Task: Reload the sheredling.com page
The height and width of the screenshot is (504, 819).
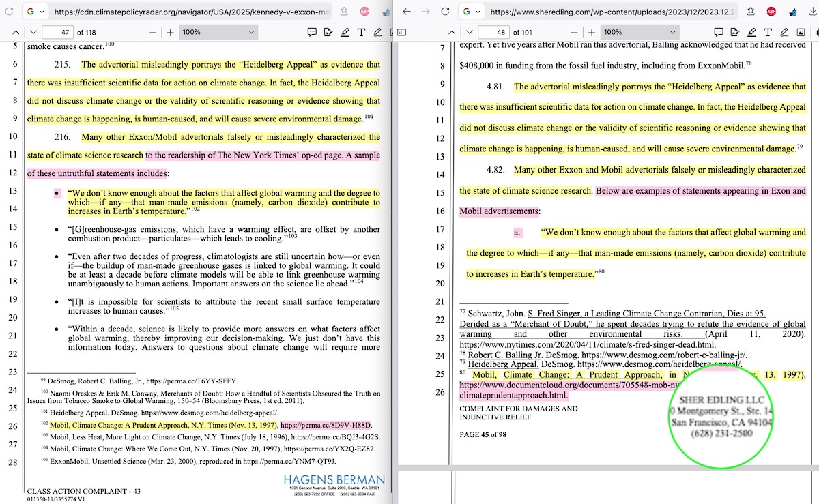Action: click(x=446, y=12)
